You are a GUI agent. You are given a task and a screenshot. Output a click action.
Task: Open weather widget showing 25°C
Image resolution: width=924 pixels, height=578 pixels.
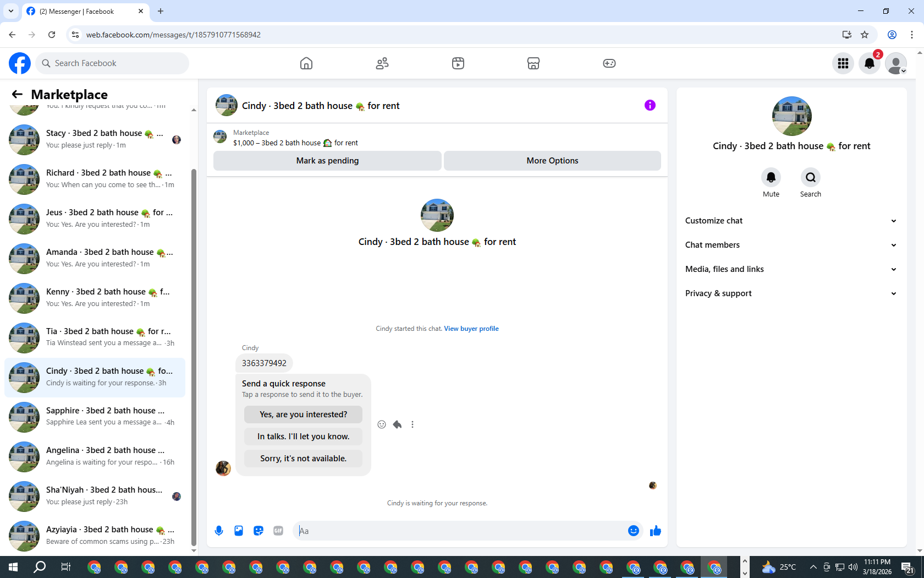[x=779, y=567]
